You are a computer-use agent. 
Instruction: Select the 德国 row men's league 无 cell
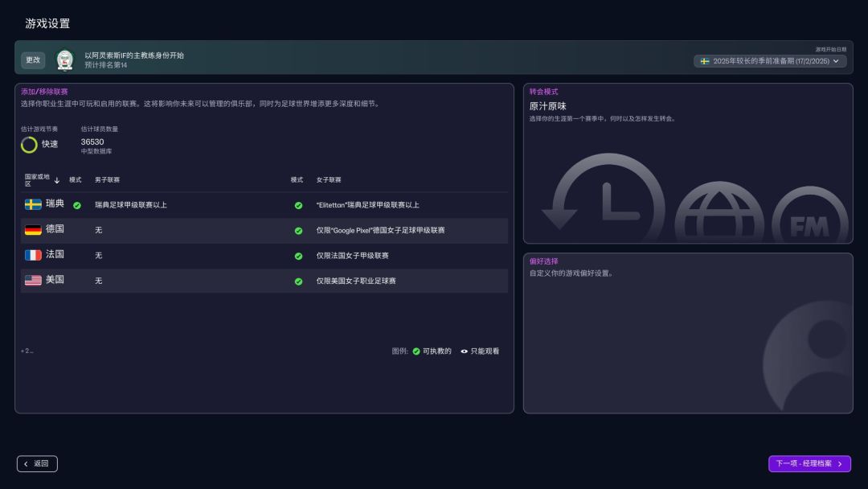point(99,230)
